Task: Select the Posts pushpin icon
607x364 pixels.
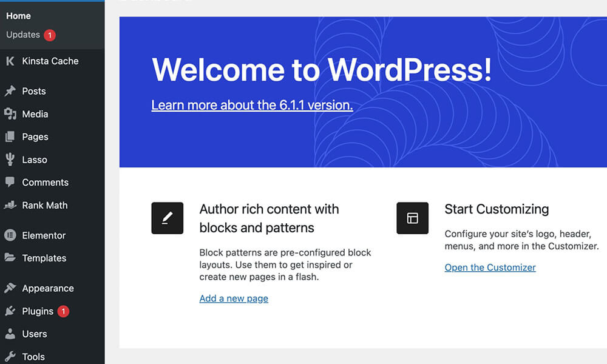Action: click(10, 91)
